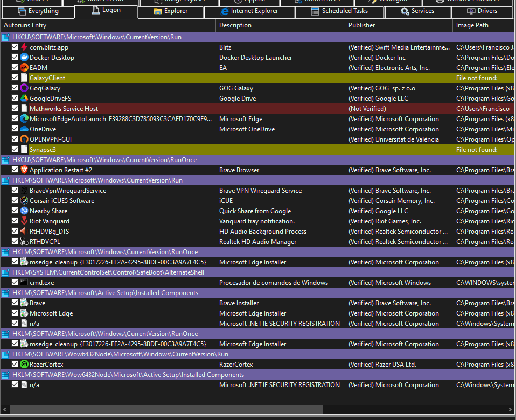Click the horizontal scrollbar thumb

coord(166,409)
